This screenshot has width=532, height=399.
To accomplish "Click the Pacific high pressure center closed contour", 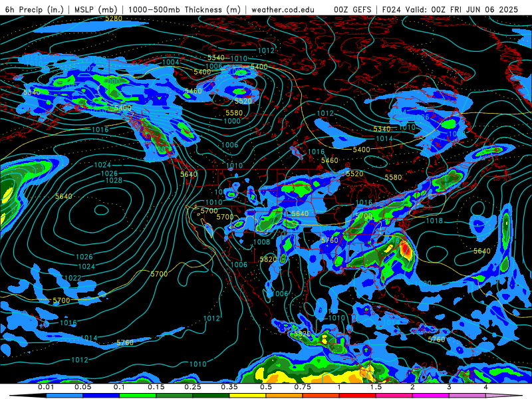I will pyautogui.click(x=101, y=210).
